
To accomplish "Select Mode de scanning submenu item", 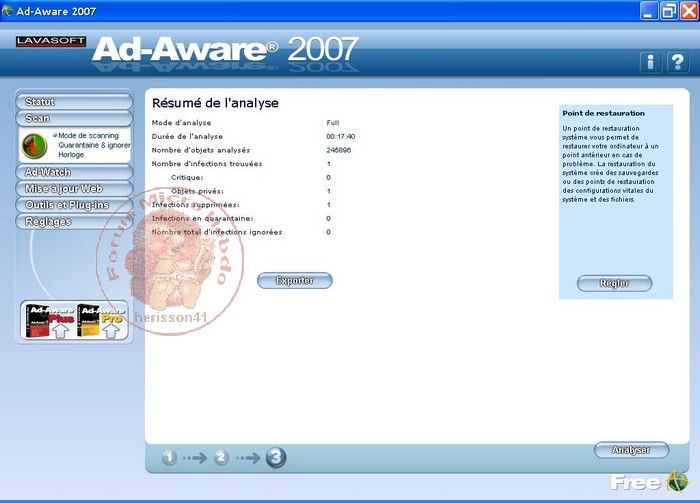I will click(88, 135).
